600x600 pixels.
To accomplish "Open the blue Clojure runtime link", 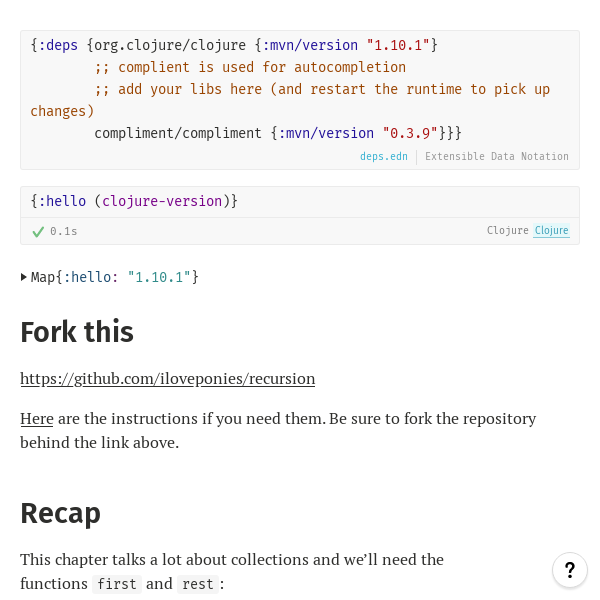I will 551,231.
